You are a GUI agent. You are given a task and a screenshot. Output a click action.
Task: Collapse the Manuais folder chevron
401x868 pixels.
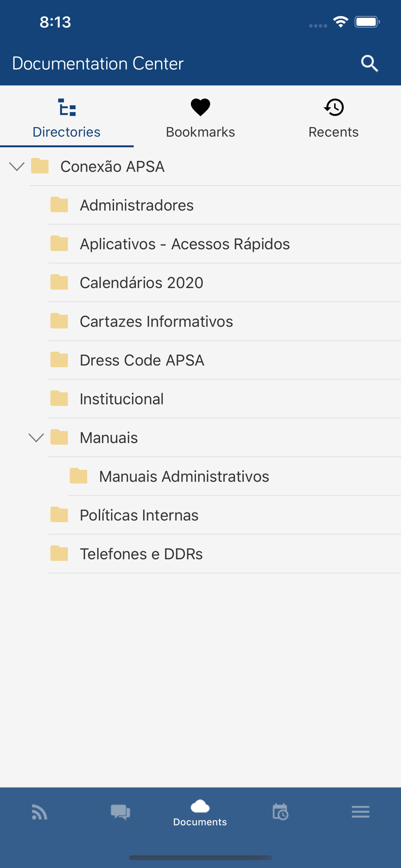pyautogui.click(x=36, y=437)
